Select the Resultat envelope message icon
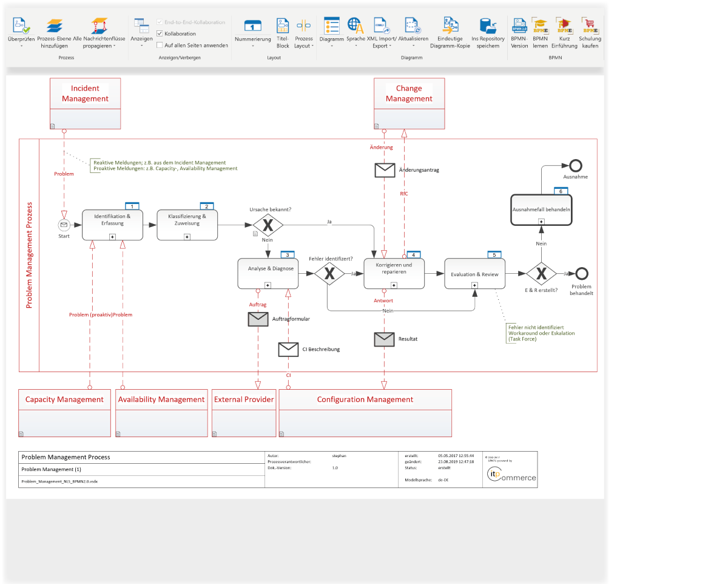 pos(385,339)
